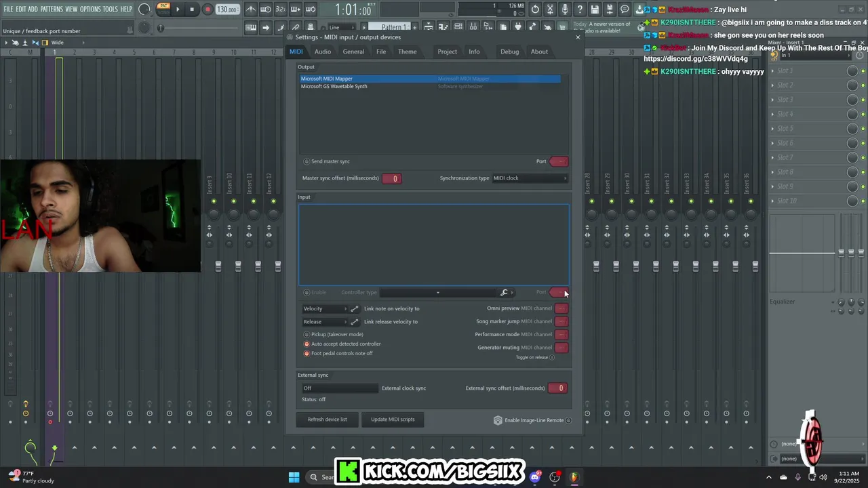868x488 pixels.
Task: Open the Release dropdown
Action: point(325,322)
